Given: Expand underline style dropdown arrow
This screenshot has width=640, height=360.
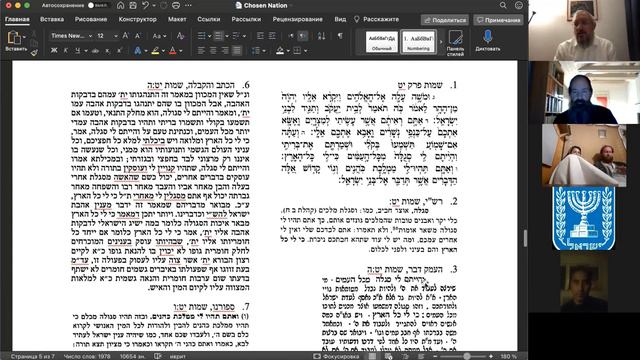Looking at the screenshot, I should pyautogui.click(x=86, y=51).
